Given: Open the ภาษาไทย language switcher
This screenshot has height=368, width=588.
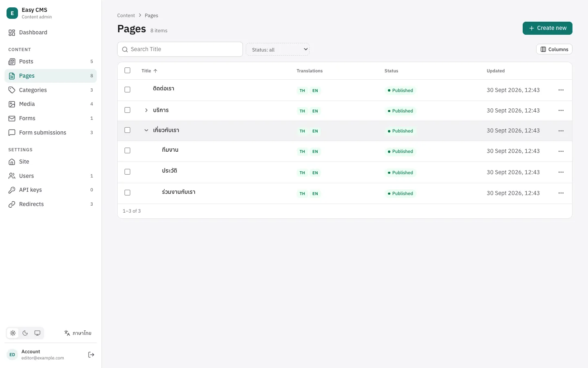Looking at the screenshot, I should click(x=78, y=333).
